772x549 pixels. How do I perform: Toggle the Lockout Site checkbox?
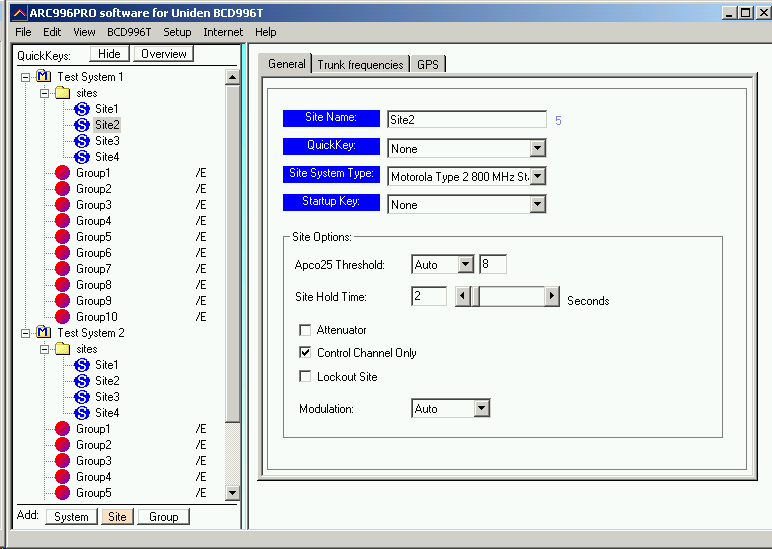[x=305, y=377]
